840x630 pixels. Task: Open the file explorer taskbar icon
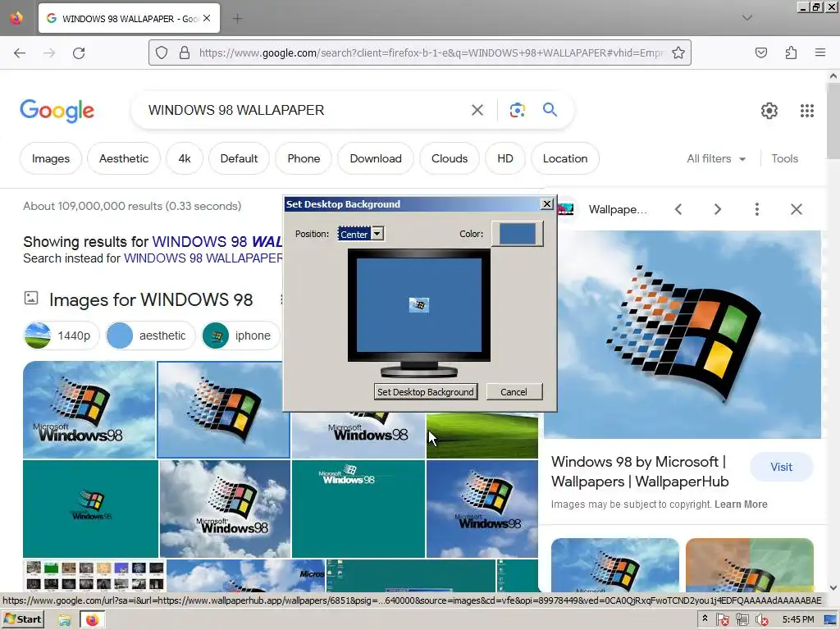pos(65,620)
